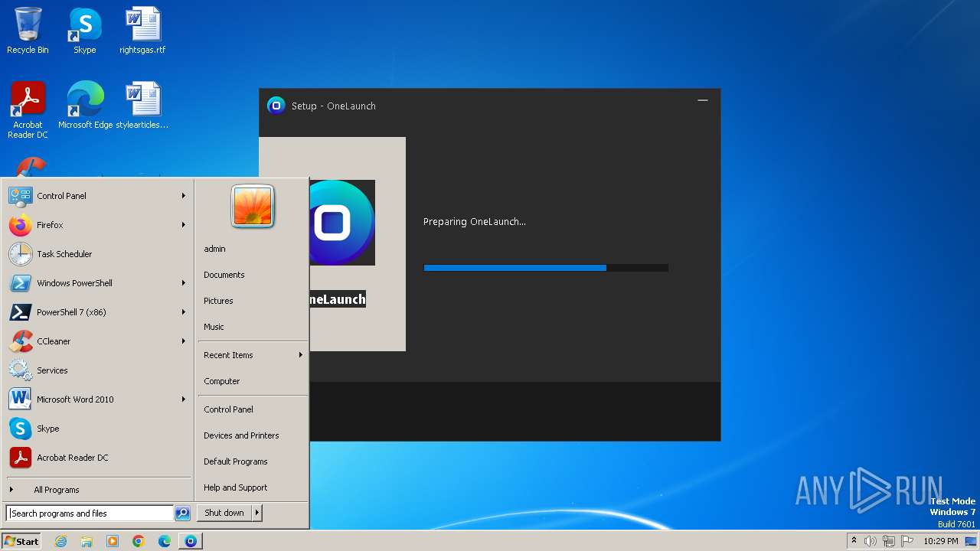
Task: Click the search magnifier button
Action: pyautogui.click(x=182, y=514)
